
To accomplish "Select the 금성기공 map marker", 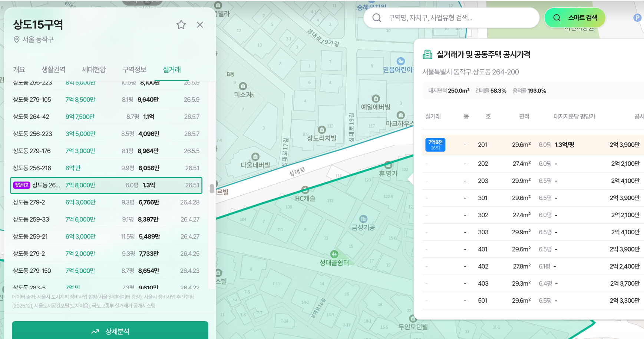I will tap(363, 219).
